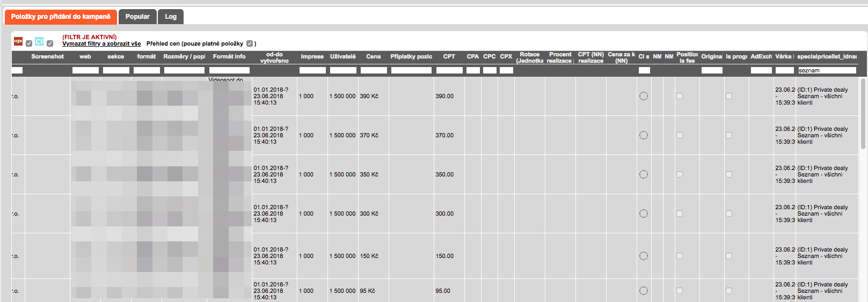Tick Position is fee checkbox in 370 Kč row
The image size is (868, 302).
tap(680, 135)
